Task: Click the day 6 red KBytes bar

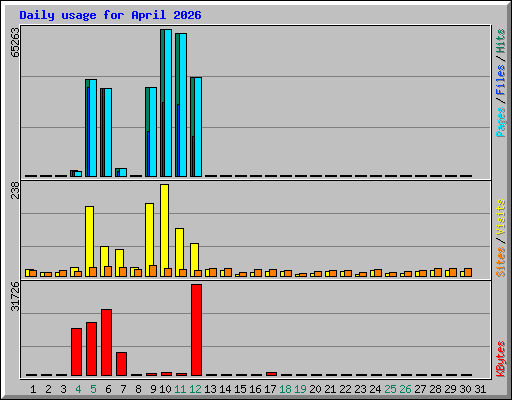Action: tap(106, 342)
